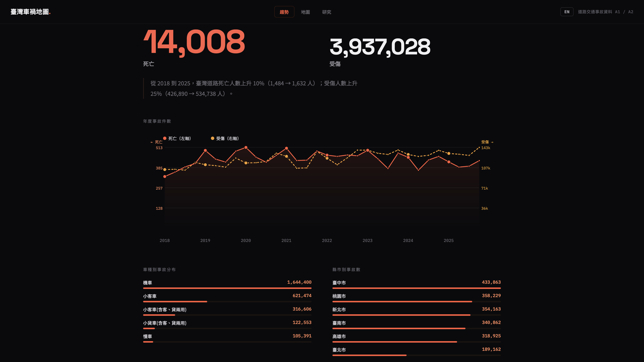Toggle the 受傷(右軸) legend dot
This screenshot has width=644, height=362.
[x=212, y=138]
